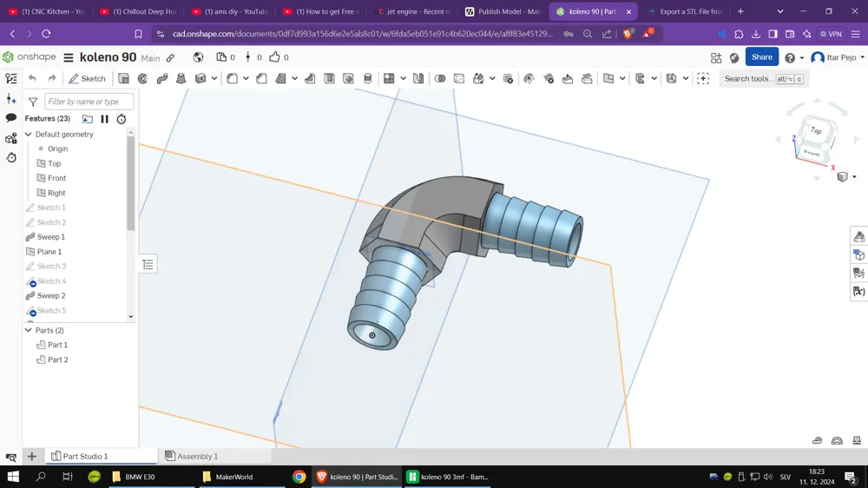Image resolution: width=868 pixels, height=488 pixels.
Task: Switch to the Publish Model browser tab
Action: (503, 11)
